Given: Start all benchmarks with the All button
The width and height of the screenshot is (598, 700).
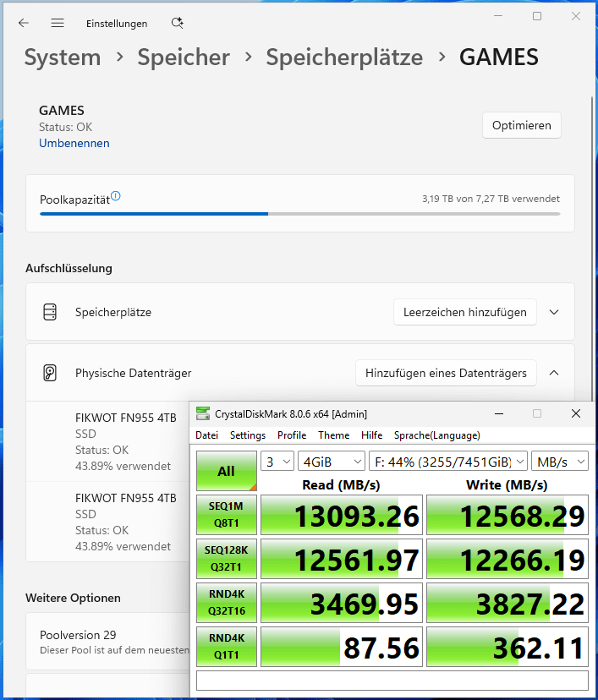Looking at the screenshot, I should pos(227,471).
